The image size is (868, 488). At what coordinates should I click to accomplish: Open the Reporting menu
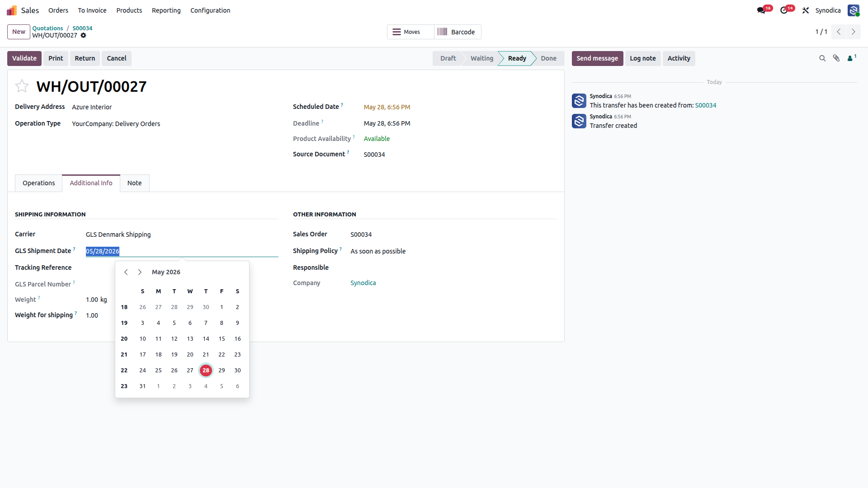tap(166, 10)
